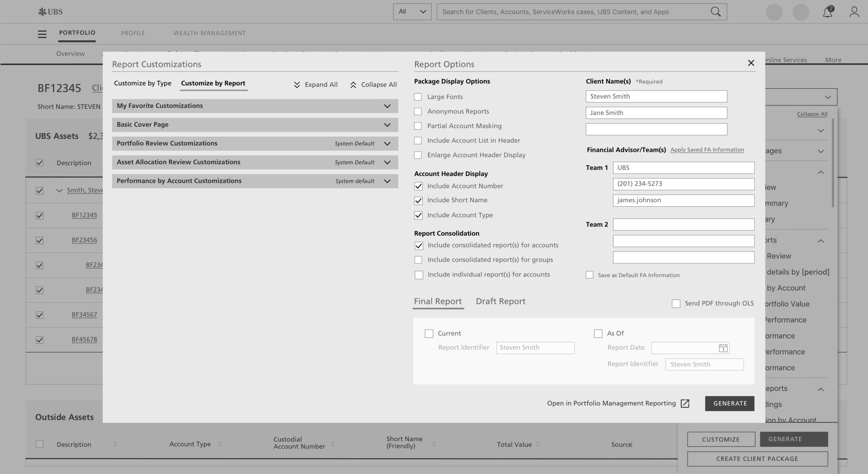
Task: Open the Wealth Management tab
Action: (x=209, y=33)
